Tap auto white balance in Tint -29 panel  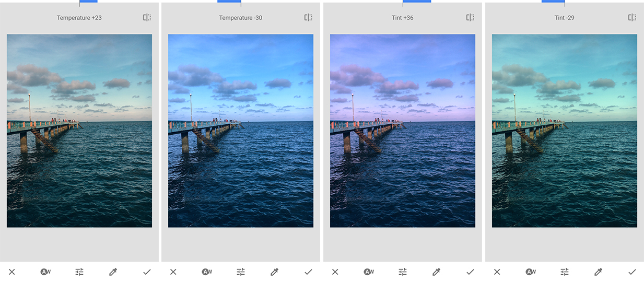click(x=531, y=272)
